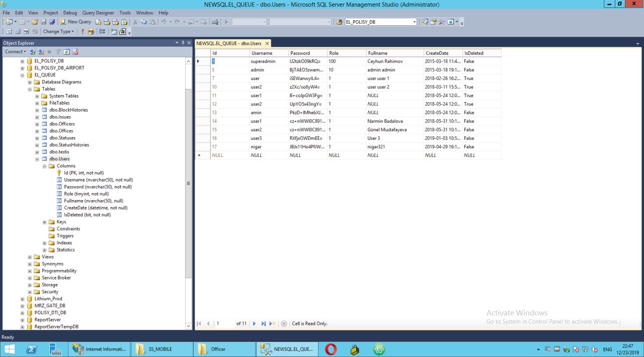Click the last Object Explorer toolbar icon
The width and height of the screenshot is (644, 357).
75,52
